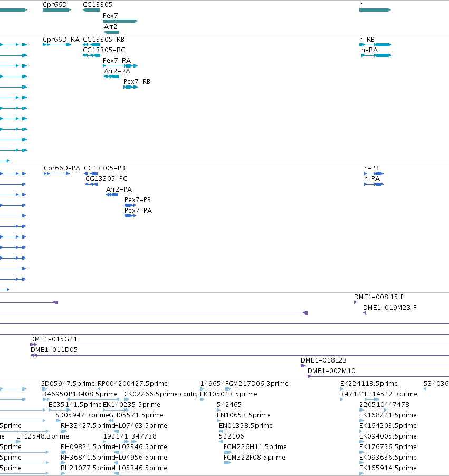Viewport: 449px width, 476px height.
Task: Select the Arr2-PA CDS label
Action: (x=119, y=189)
